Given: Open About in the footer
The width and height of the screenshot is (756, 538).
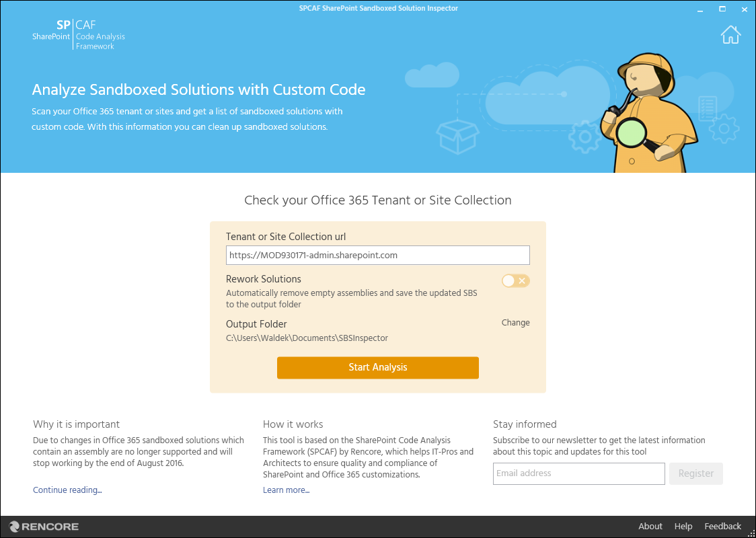Looking at the screenshot, I should click(650, 527).
